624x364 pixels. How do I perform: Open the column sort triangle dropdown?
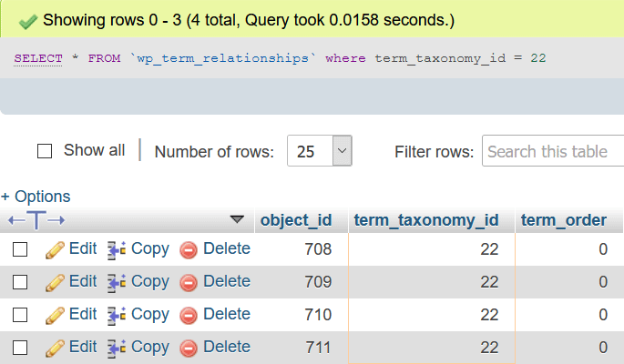click(x=238, y=219)
